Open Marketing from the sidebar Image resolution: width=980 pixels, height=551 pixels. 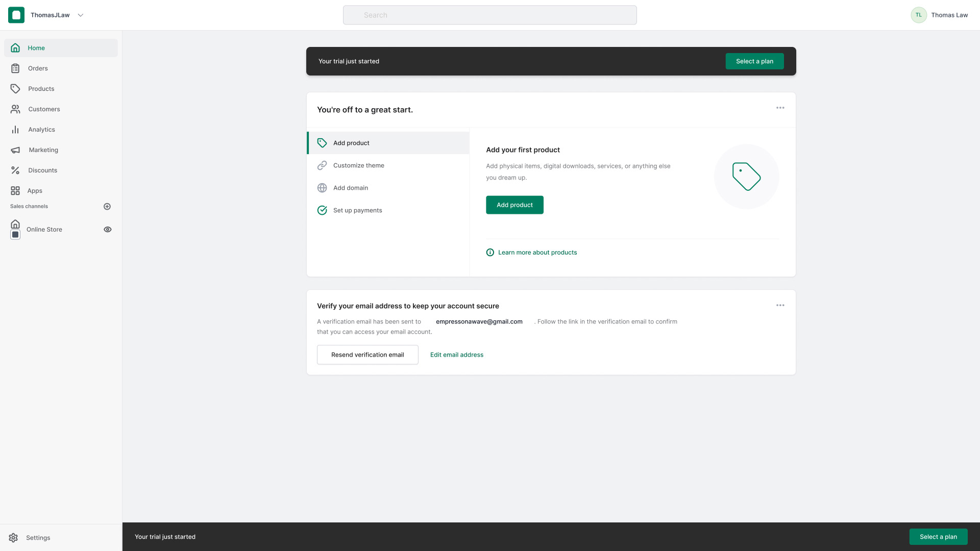(43, 149)
